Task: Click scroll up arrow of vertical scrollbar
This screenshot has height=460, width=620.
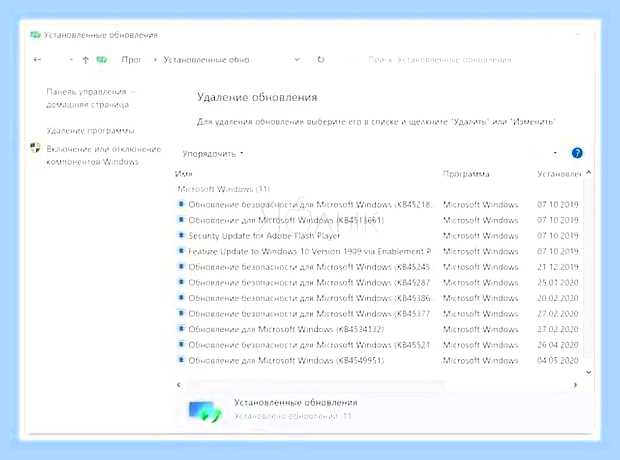Action: click(588, 173)
